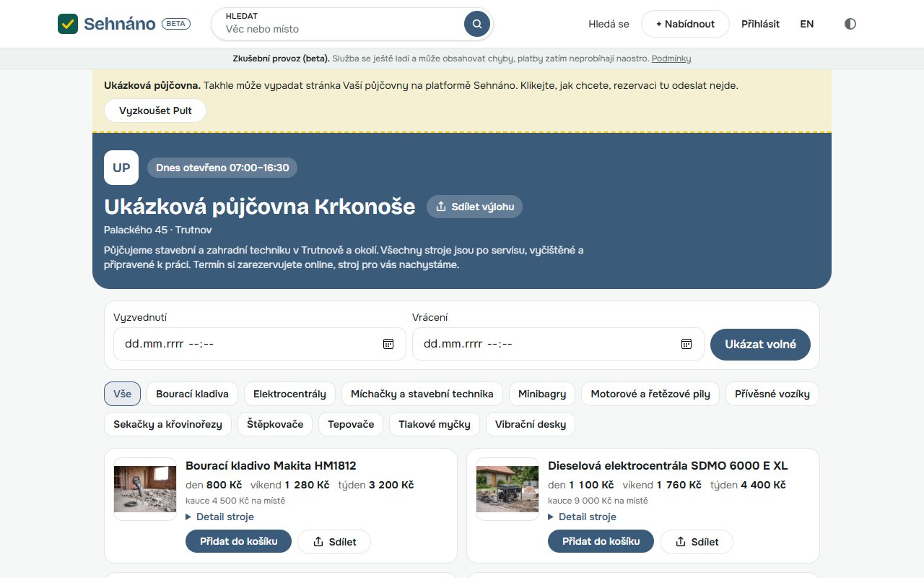Filter by Tlakové myčky category

pos(435,424)
